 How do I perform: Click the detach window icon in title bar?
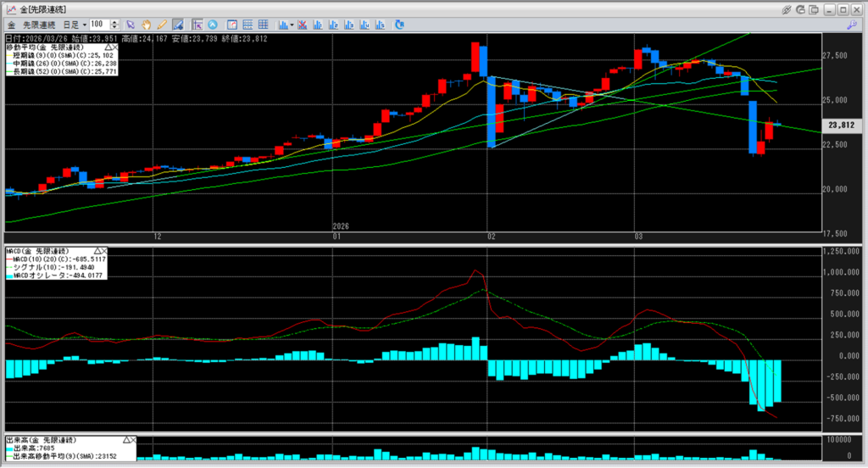[815, 8]
